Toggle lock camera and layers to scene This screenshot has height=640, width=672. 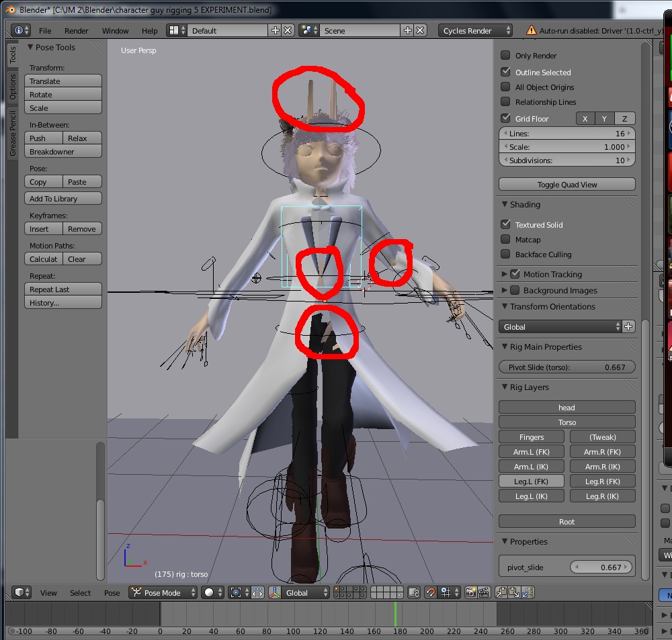click(413, 592)
